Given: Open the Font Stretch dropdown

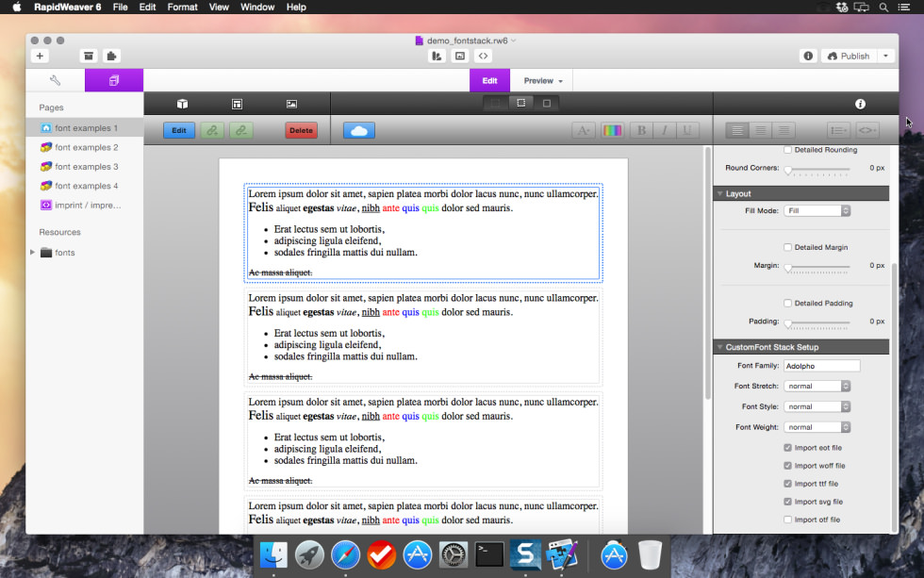Looking at the screenshot, I should point(817,386).
